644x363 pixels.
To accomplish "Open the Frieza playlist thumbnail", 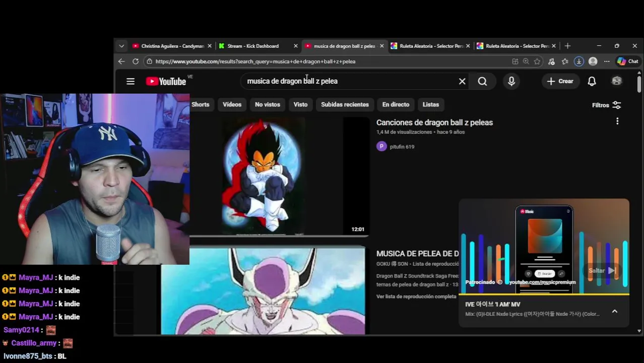I will click(263, 290).
